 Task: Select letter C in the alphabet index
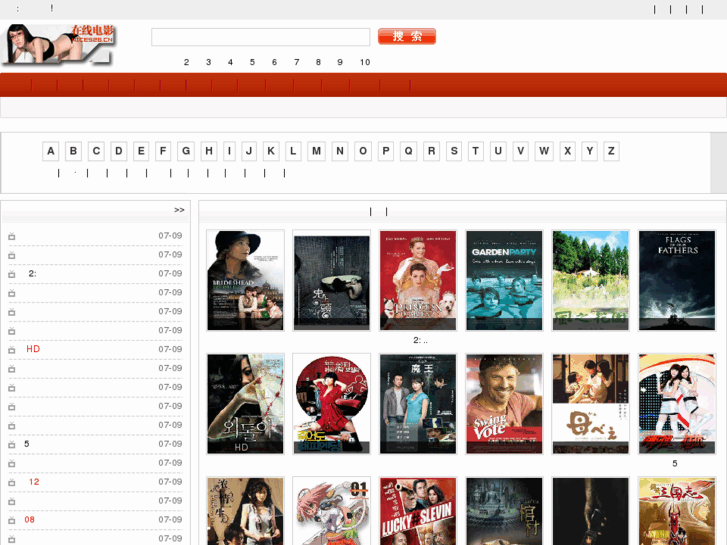(x=96, y=151)
